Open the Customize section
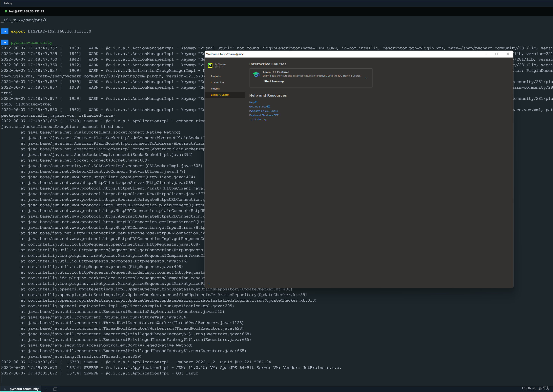Viewport: 553px width, 392px height. (217, 82)
